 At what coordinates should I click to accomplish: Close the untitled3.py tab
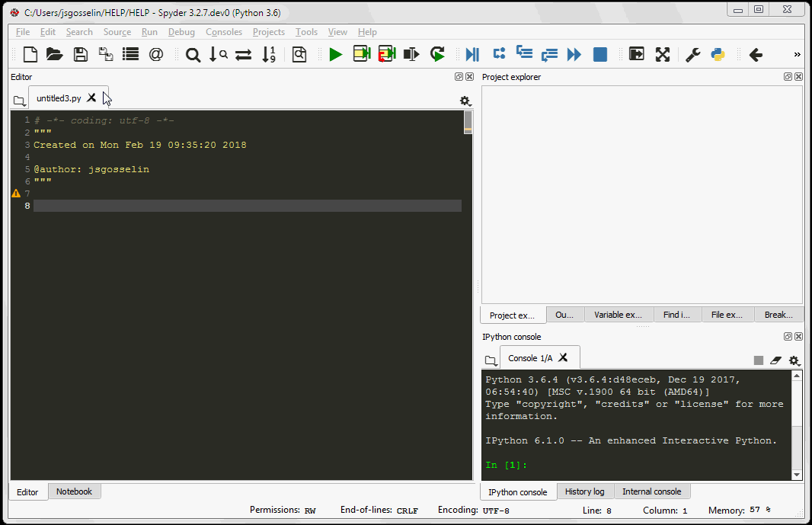click(x=91, y=98)
